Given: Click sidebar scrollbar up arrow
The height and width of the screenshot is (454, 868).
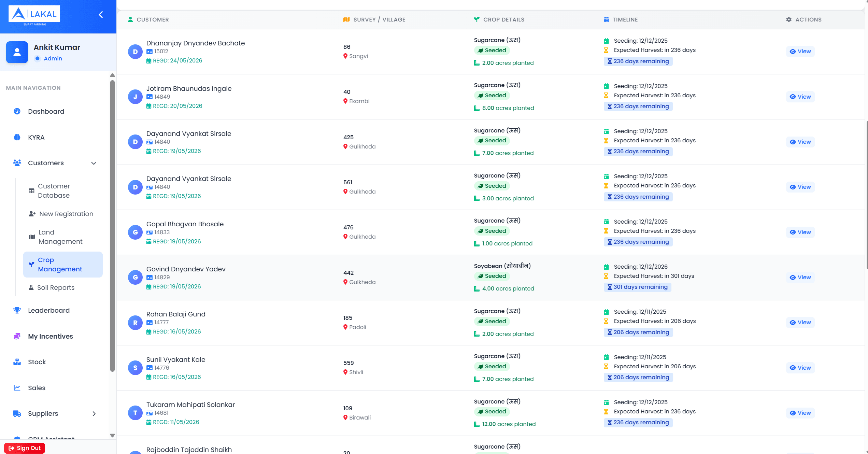Looking at the screenshot, I should point(112,75).
